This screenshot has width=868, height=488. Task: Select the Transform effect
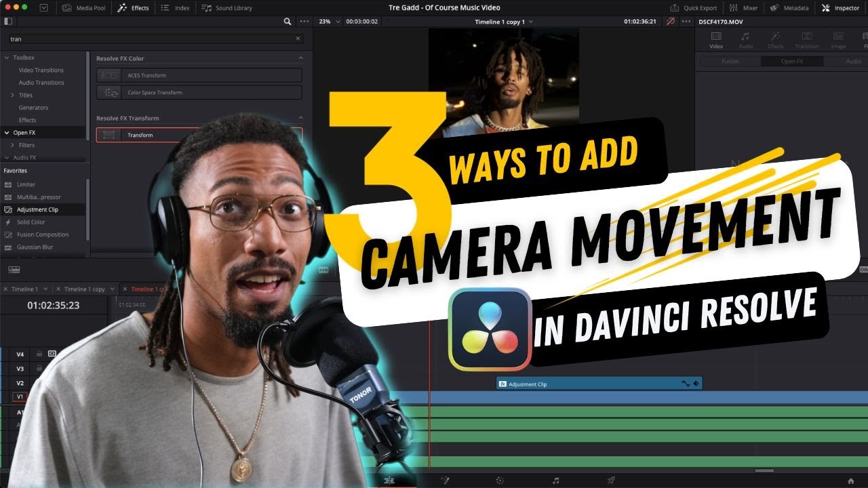pos(199,135)
